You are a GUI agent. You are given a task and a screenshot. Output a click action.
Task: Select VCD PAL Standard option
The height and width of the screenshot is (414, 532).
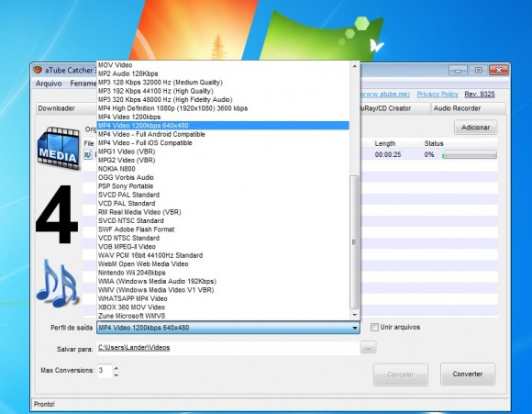(223, 204)
